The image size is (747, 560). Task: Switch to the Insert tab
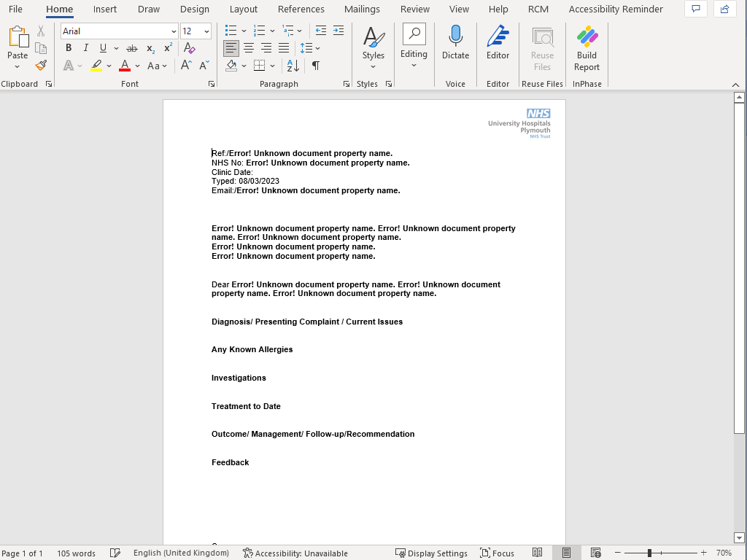coord(105,9)
